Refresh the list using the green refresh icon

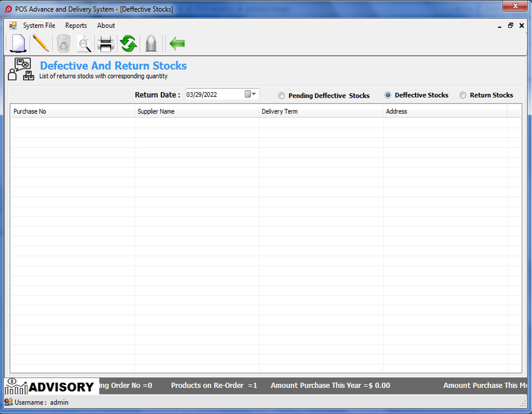(128, 43)
